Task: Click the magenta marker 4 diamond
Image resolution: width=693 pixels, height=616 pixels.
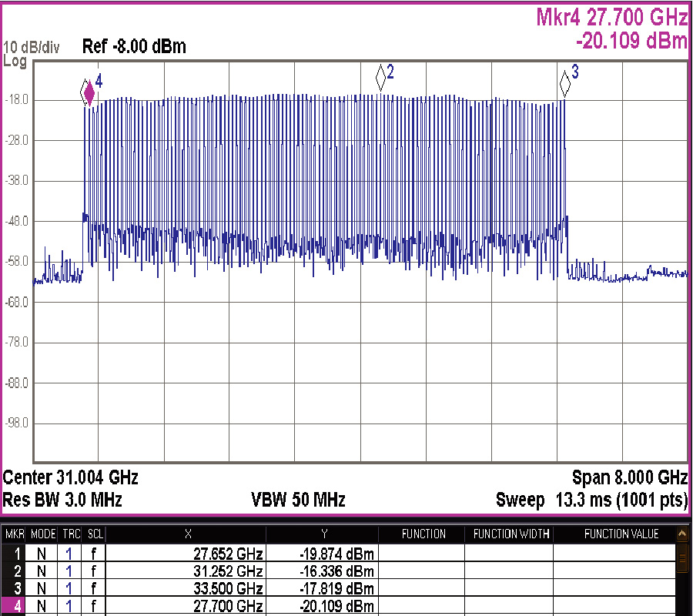Action: 89,94
